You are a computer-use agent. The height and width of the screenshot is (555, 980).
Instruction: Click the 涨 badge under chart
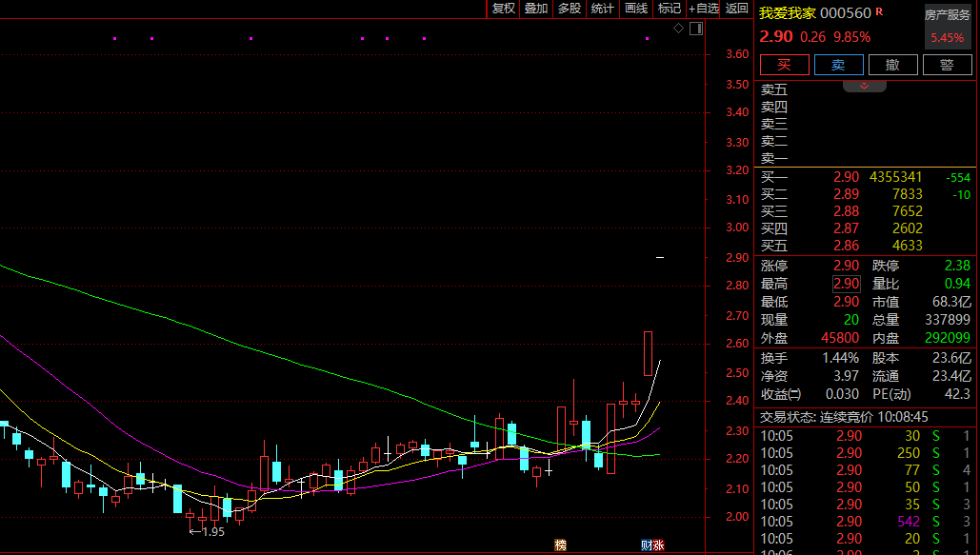658,545
